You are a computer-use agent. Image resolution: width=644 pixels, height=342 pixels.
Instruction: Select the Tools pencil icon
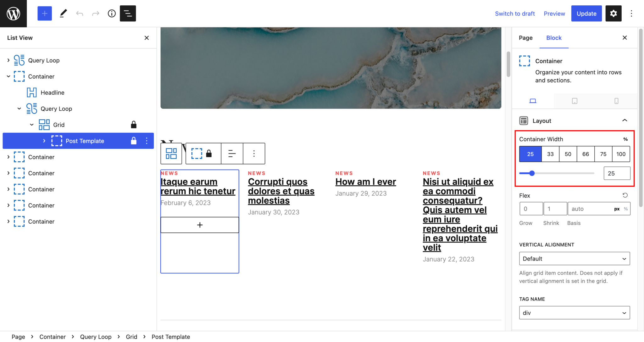click(63, 14)
